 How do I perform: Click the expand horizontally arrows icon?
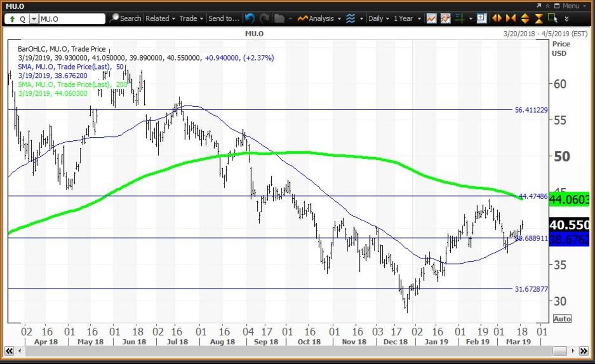point(496,18)
